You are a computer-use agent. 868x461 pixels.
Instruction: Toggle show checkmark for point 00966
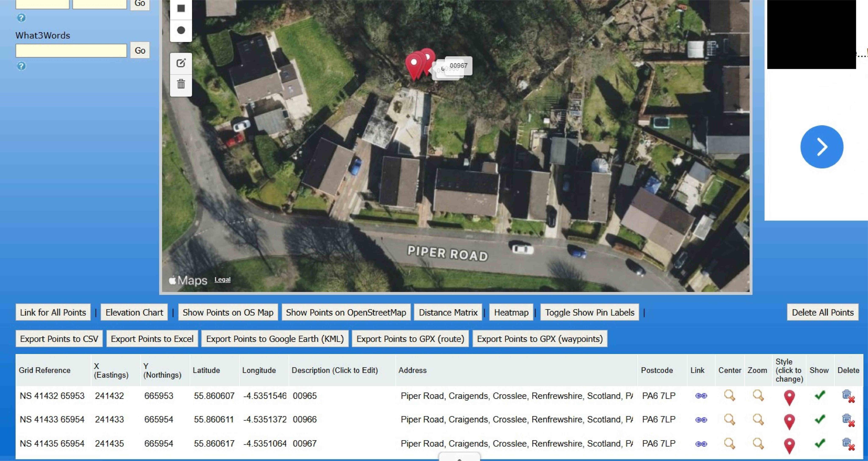[819, 419]
